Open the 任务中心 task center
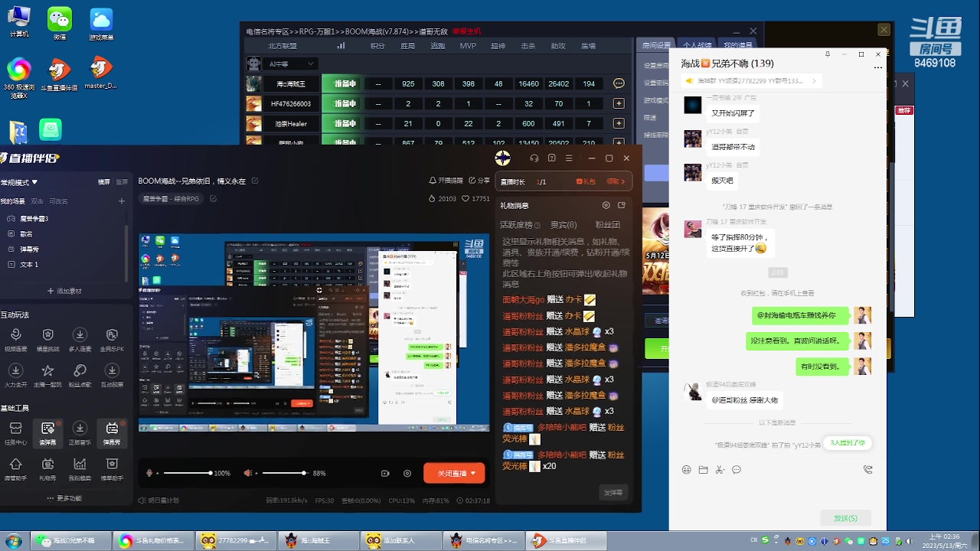This screenshot has height=551, width=980. click(x=15, y=433)
